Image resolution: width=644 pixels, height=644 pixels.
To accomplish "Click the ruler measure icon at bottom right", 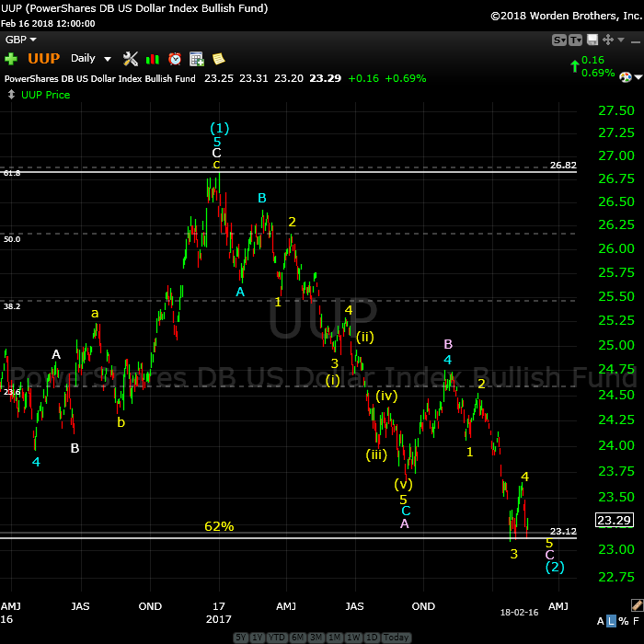I will pyautogui.click(x=637, y=605).
